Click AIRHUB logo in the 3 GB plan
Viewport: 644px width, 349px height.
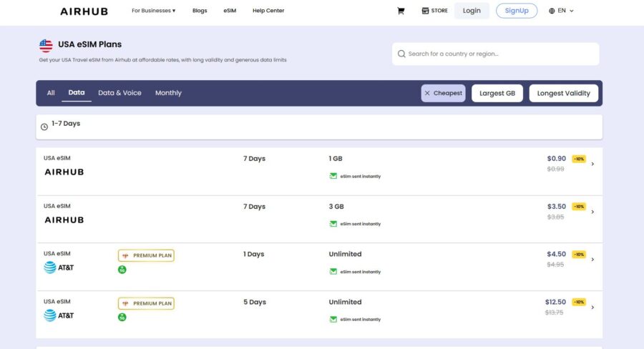(64, 220)
